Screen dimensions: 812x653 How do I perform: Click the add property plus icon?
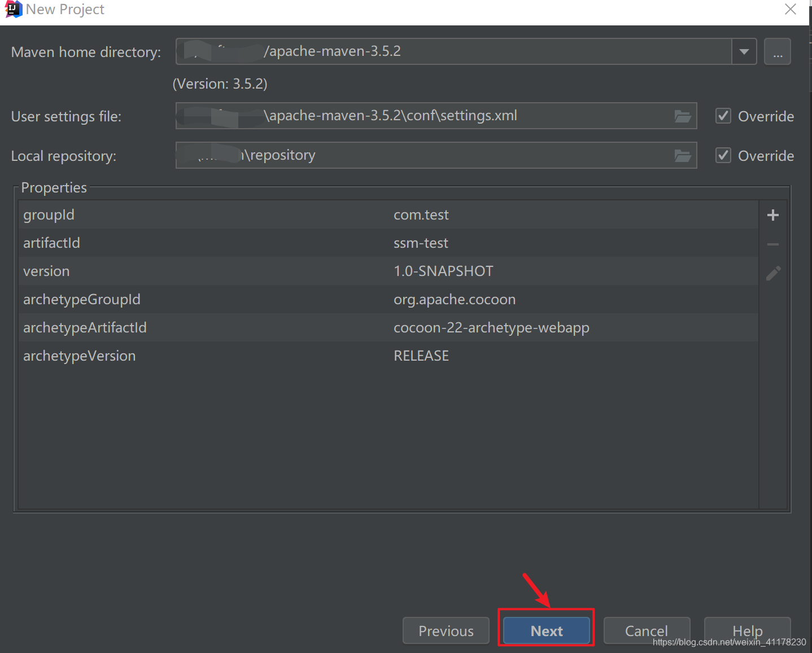tap(773, 215)
